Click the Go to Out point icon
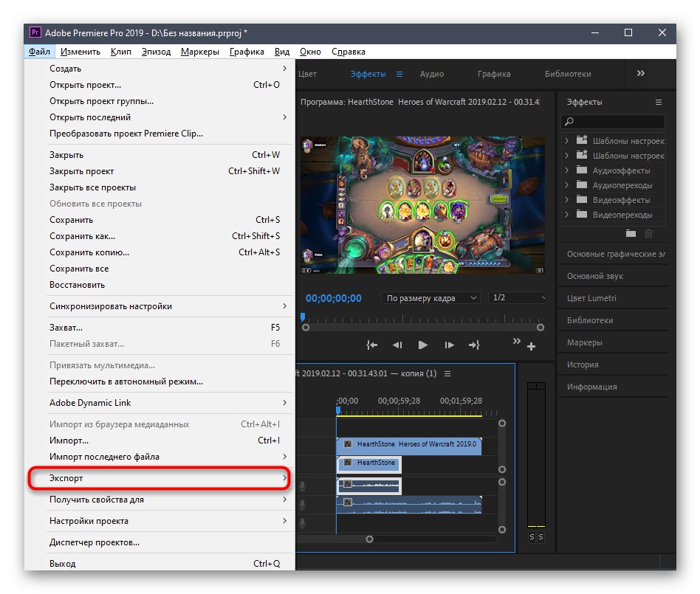Screen dimensions: 700x594 [x=474, y=345]
